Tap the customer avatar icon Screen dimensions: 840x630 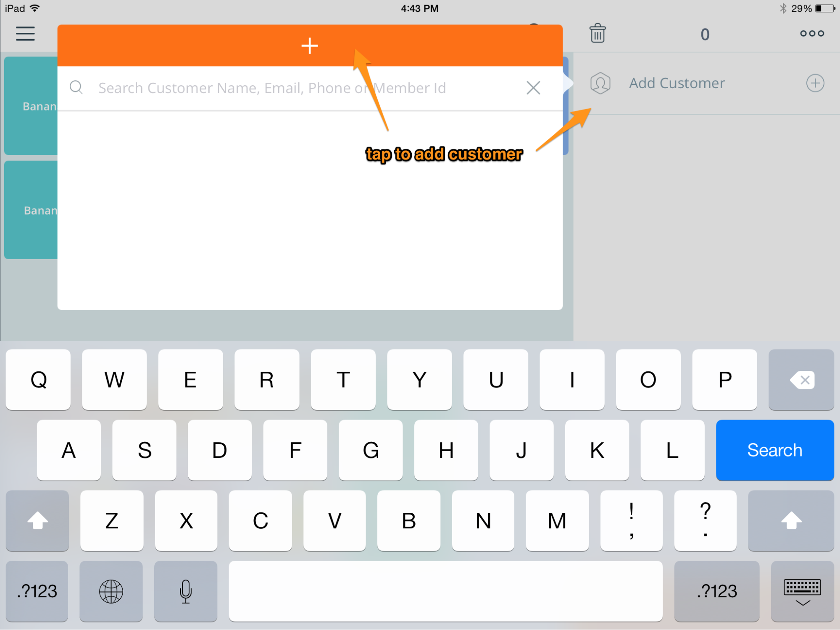pos(600,83)
